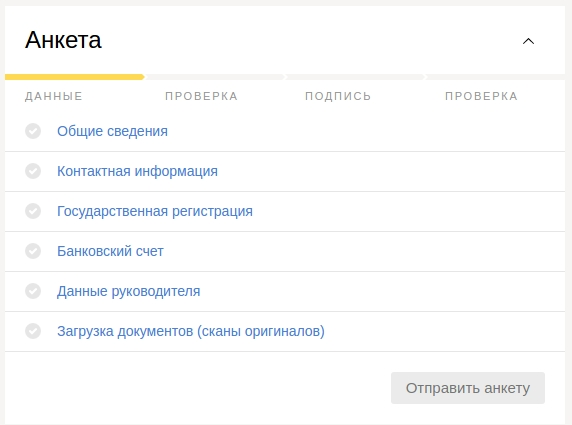The width and height of the screenshot is (572, 425).
Task: Open the Данные руководителя link
Action: pyautogui.click(x=128, y=291)
